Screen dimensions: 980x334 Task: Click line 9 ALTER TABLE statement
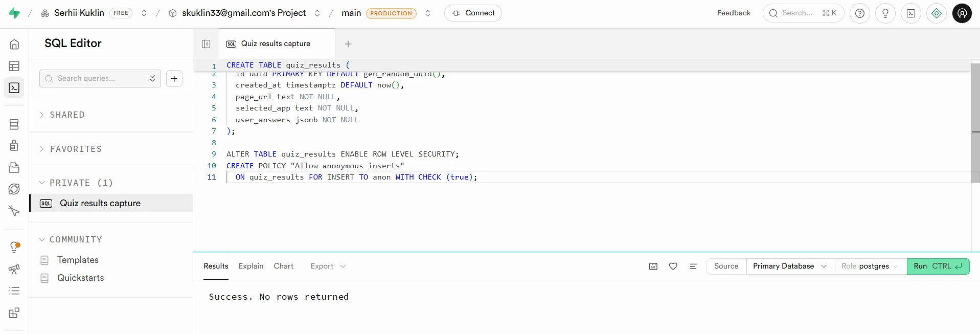(343, 154)
